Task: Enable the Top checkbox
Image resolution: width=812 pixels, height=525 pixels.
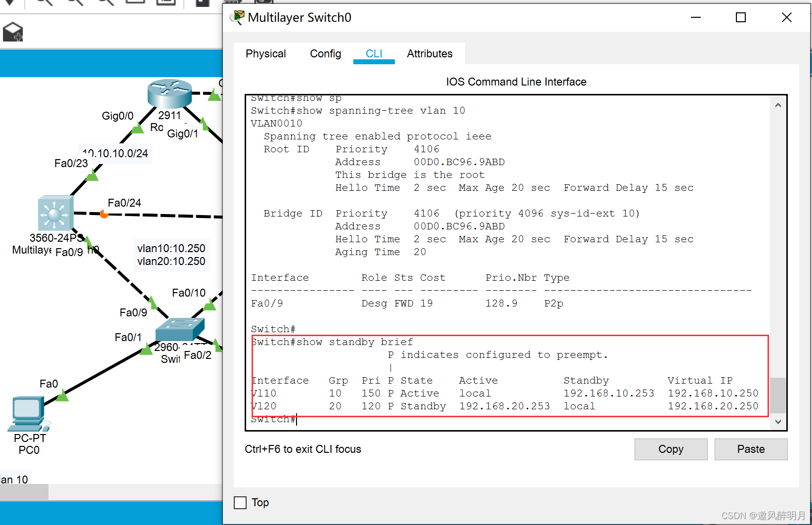Action: tap(240, 503)
